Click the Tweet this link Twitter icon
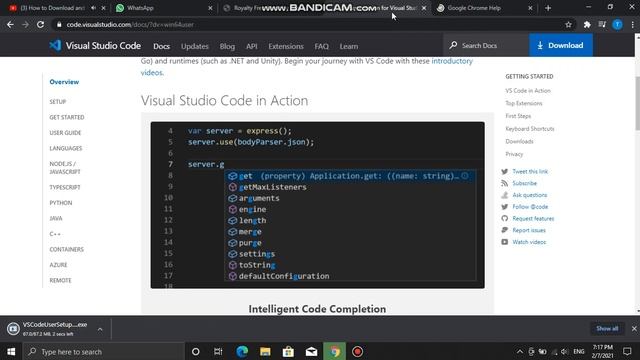The image size is (640, 360). coord(504,171)
